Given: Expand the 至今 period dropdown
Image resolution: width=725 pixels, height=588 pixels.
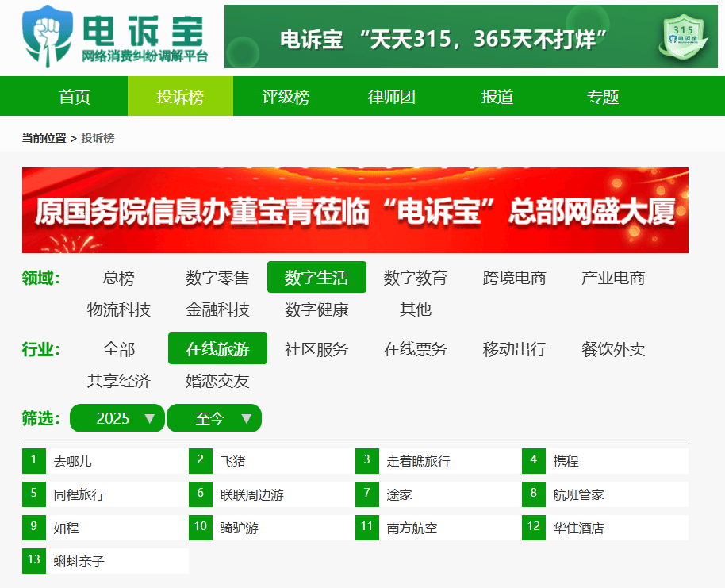Looking at the screenshot, I should point(214,418).
